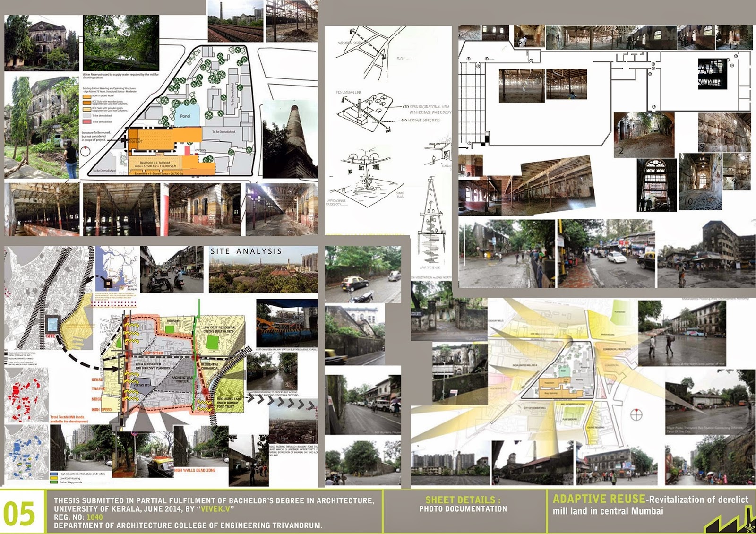The image size is (756, 534).
Task: Click the "PHOTO DOCUMENTATION" text
Action: point(463,509)
